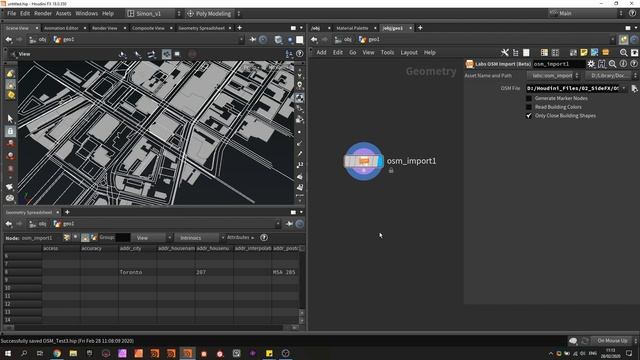Open the network editor wrench tools icon
The height and width of the screenshot is (360, 640).
pos(505,53)
